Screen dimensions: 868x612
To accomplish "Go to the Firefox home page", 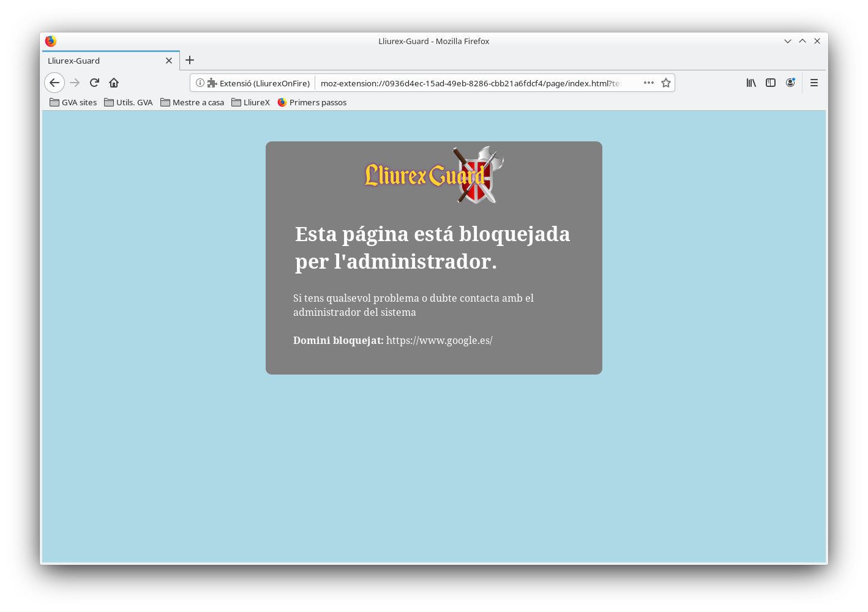I will [114, 83].
